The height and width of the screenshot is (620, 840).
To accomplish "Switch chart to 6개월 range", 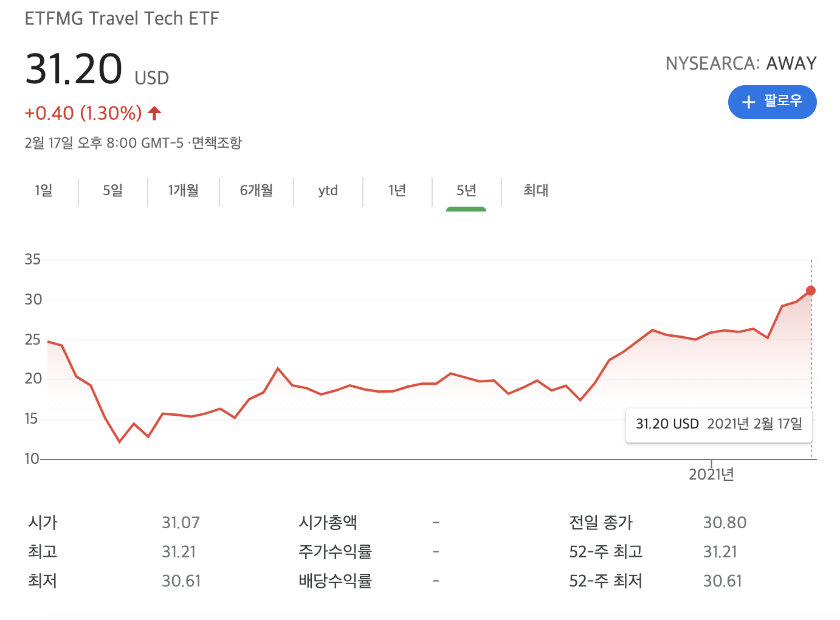I will [x=256, y=191].
